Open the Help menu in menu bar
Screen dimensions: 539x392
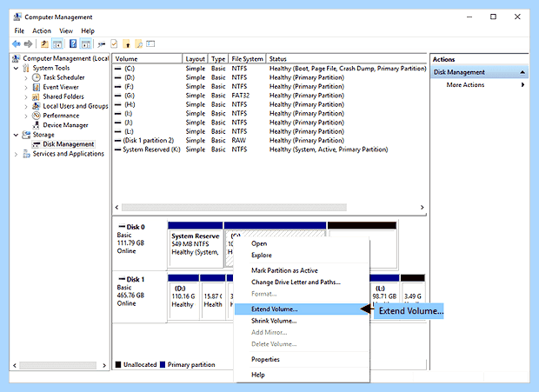(x=88, y=31)
